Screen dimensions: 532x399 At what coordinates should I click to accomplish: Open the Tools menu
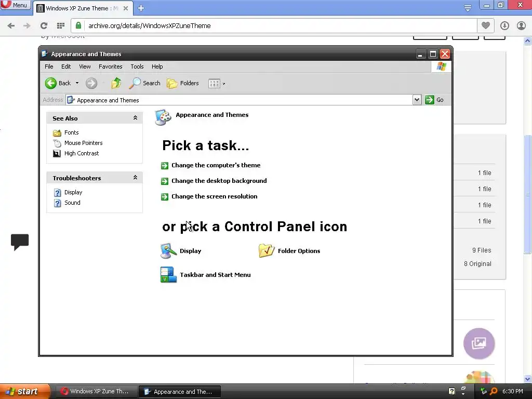click(137, 66)
